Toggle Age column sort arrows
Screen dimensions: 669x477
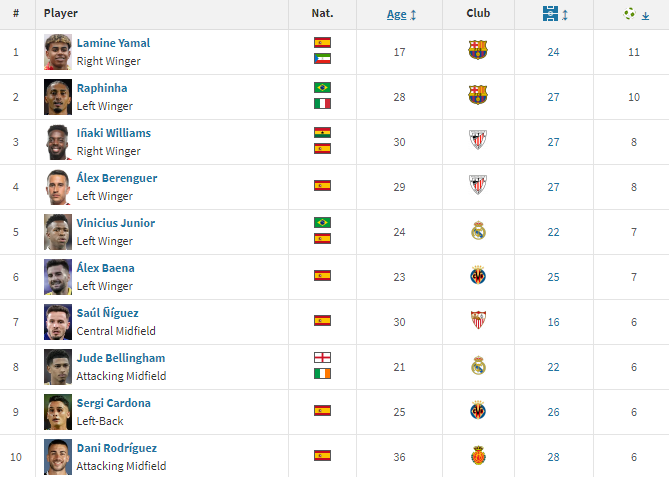click(x=413, y=15)
